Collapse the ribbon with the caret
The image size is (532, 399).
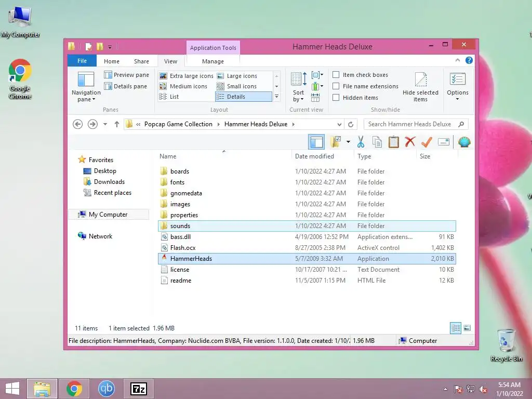pyautogui.click(x=457, y=60)
